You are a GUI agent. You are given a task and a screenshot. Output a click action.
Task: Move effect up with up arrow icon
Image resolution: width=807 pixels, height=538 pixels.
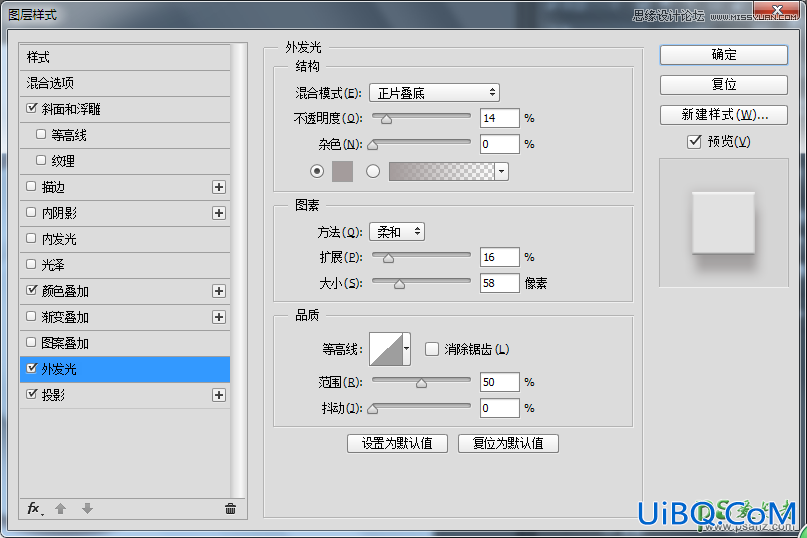60,509
